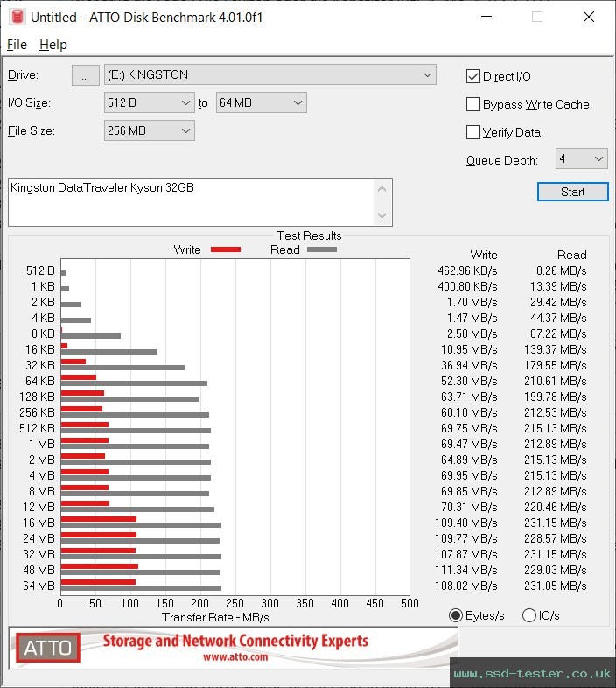Click the 16 MB row label in chart
Screen dimensions: 616x688
tap(39, 523)
